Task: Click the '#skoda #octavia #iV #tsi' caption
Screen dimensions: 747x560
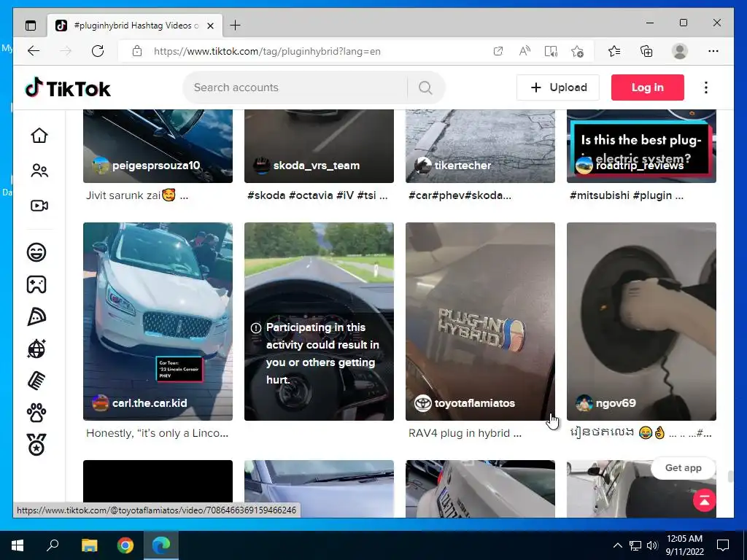Action: click(317, 195)
